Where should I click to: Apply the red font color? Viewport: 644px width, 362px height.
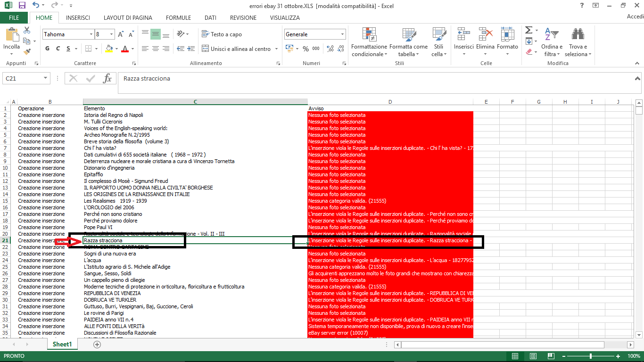pyautogui.click(x=125, y=49)
